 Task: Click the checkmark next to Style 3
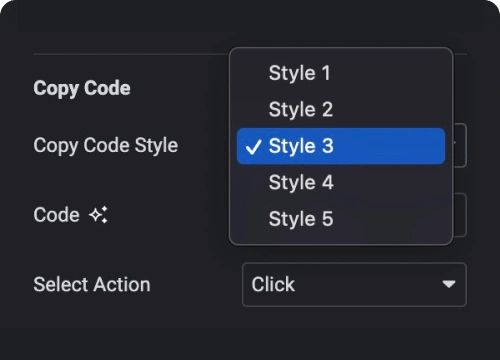point(253,147)
